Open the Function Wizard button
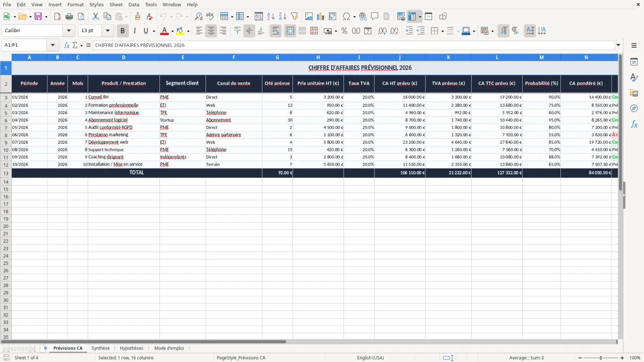 (67, 46)
